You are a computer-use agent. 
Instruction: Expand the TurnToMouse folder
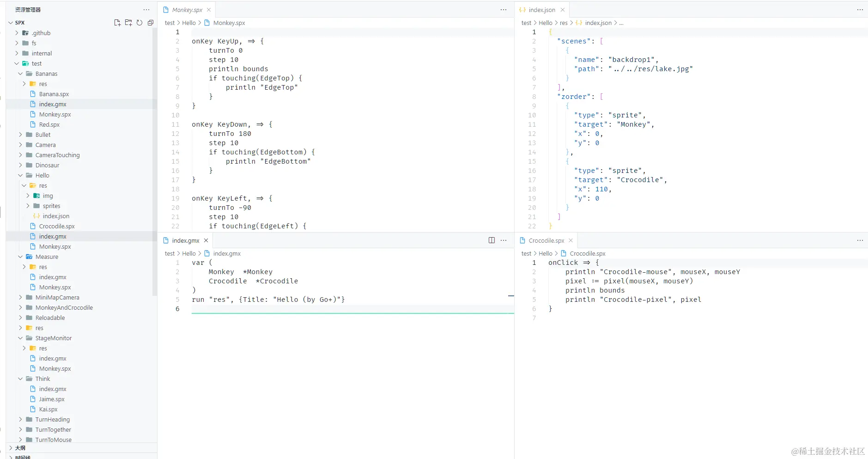[x=20, y=440]
